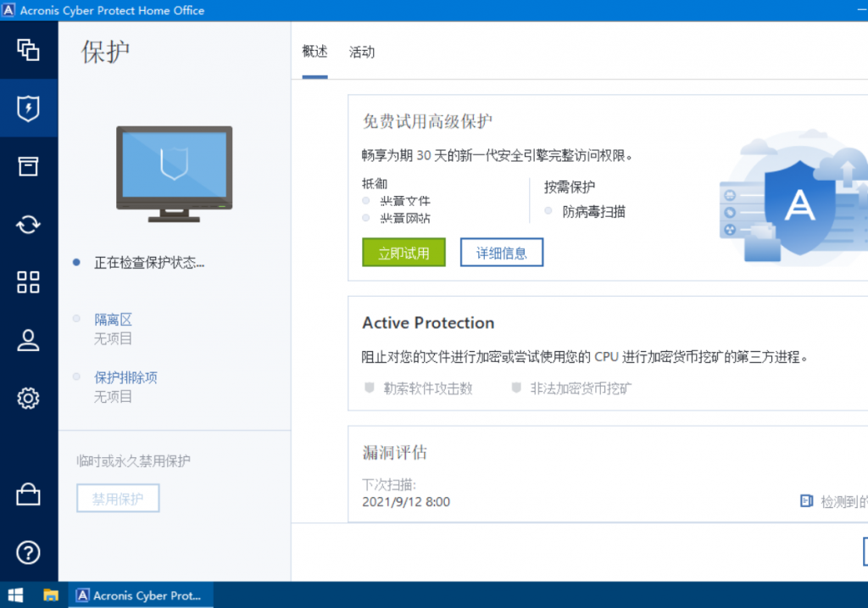
Task: Click the 禁用保护 button
Action: coord(118,499)
